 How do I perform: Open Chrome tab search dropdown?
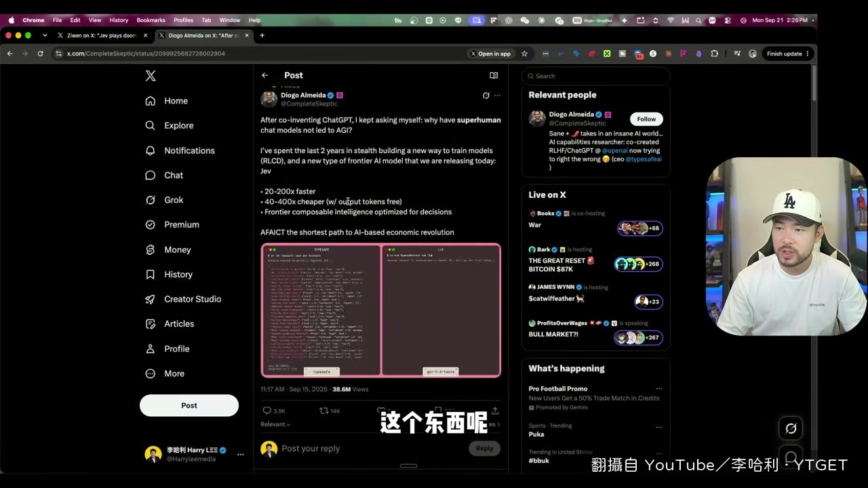point(45,35)
